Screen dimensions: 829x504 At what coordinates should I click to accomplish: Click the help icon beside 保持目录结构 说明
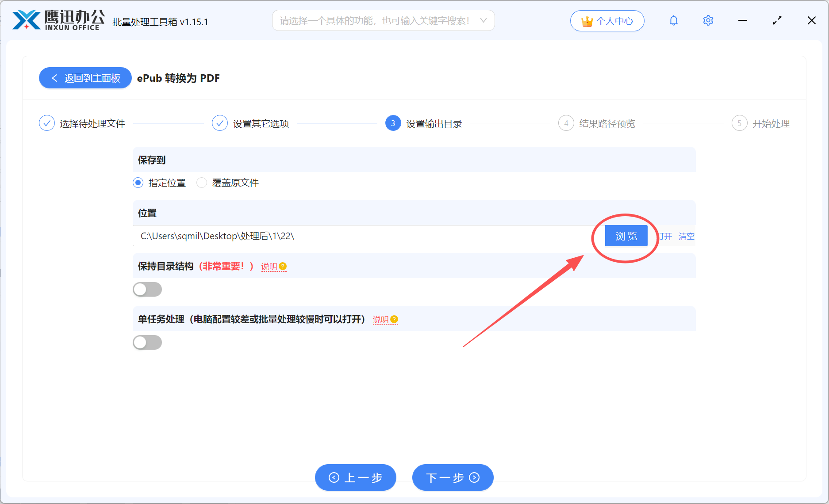[283, 267]
